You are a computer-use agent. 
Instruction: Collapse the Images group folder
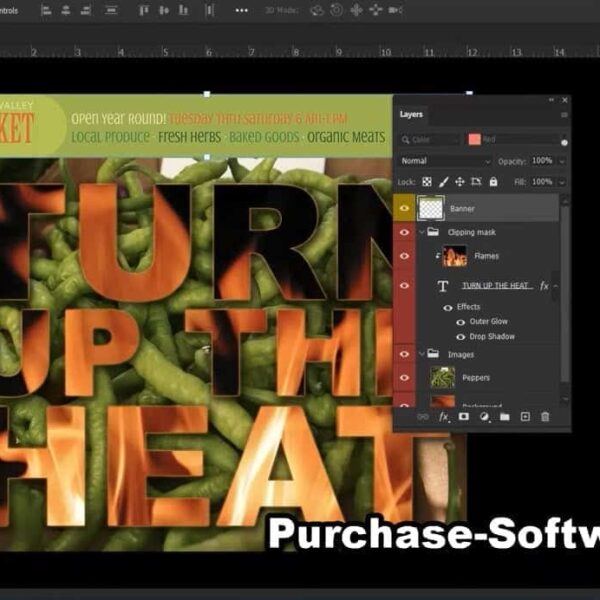coord(421,353)
